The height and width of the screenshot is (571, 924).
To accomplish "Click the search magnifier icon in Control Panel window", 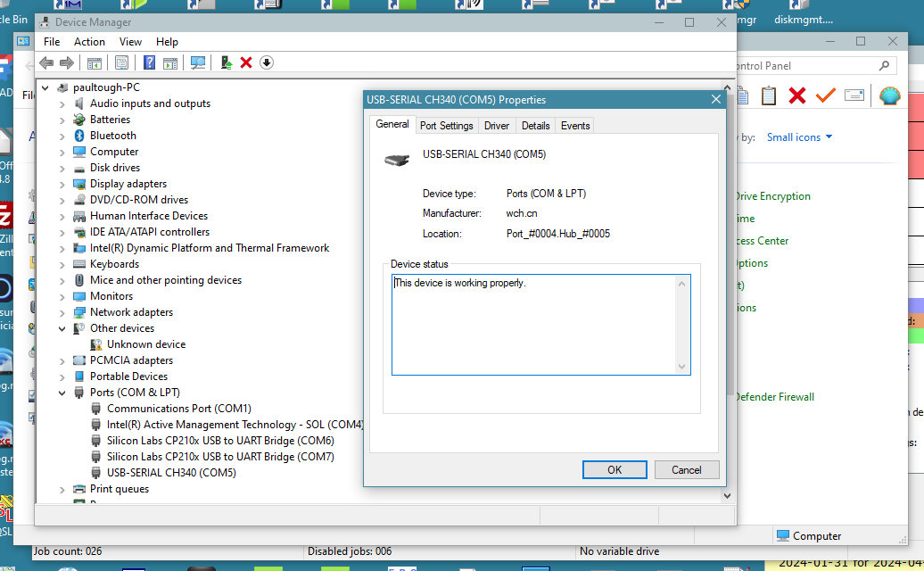I will pyautogui.click(x=884, y=66).
